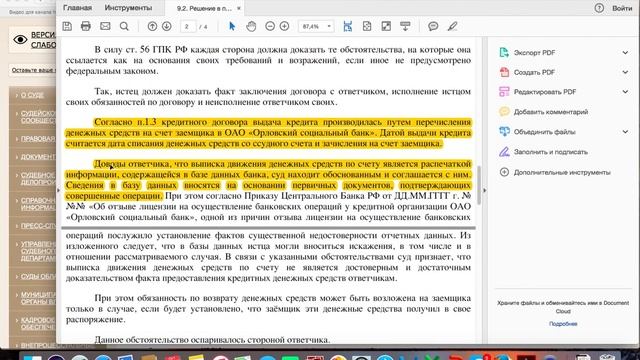This screenshot has width=640, height=360.
Task: Click the Редактировать PDF tool
Action: click(x=545, y=92)
